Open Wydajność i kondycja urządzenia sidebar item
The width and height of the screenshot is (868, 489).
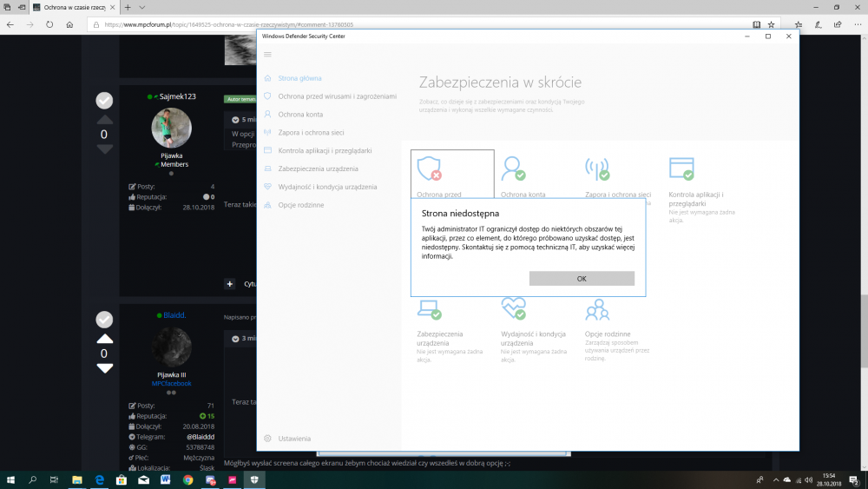pyautogui.click(x=327, y=187)
